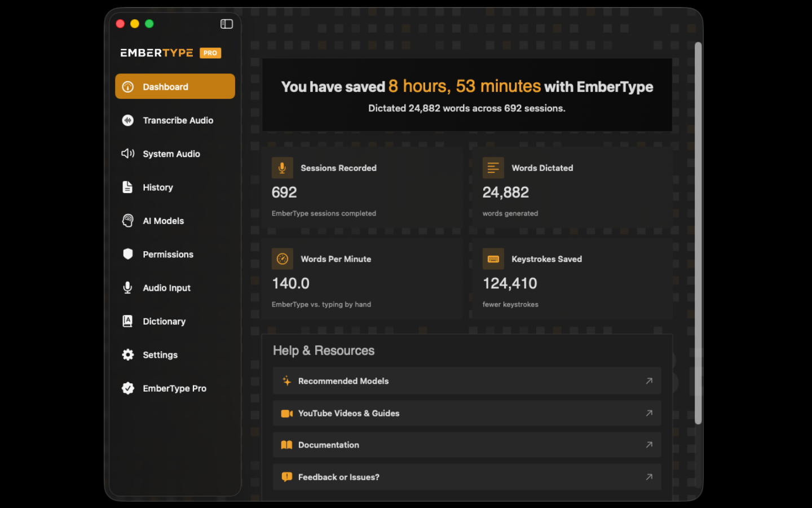Click the PRO badge next to logo

(x=210, y=53)
